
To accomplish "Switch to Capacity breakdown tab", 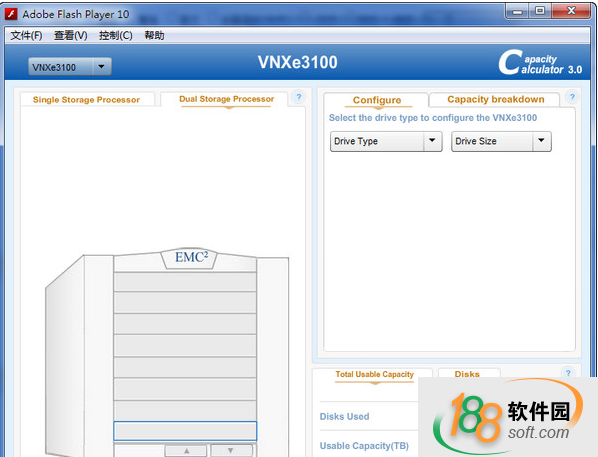I will [x=495, y=100].
